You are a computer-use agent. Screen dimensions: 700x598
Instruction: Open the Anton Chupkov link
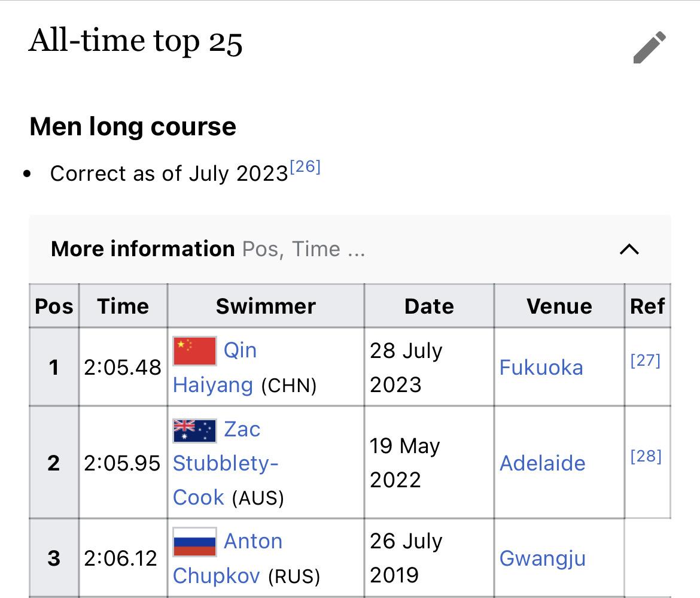tap(228, 558)
